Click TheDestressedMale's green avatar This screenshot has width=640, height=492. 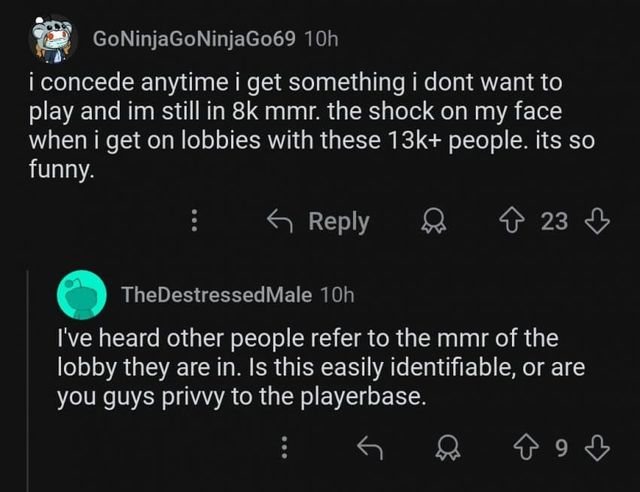click(x=82, y=294)
